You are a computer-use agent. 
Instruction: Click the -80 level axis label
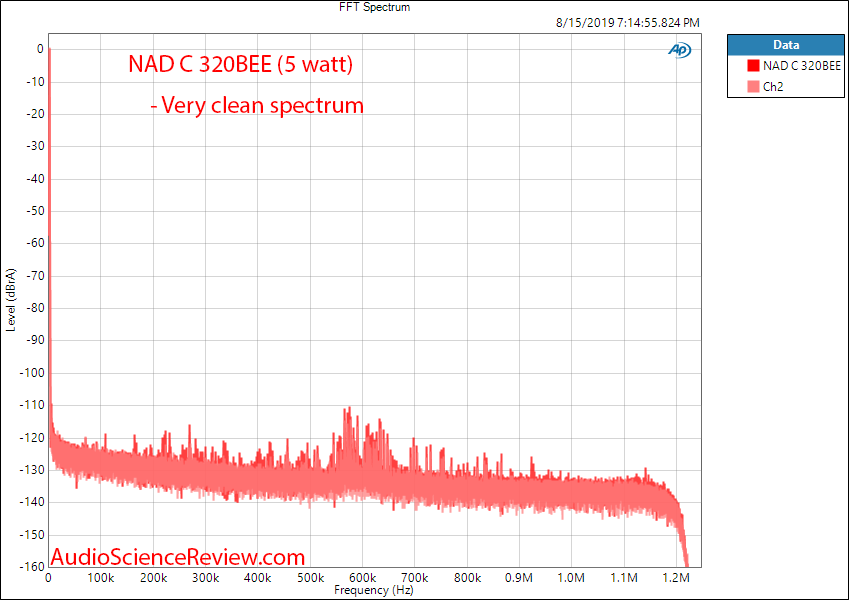(35, 308)
